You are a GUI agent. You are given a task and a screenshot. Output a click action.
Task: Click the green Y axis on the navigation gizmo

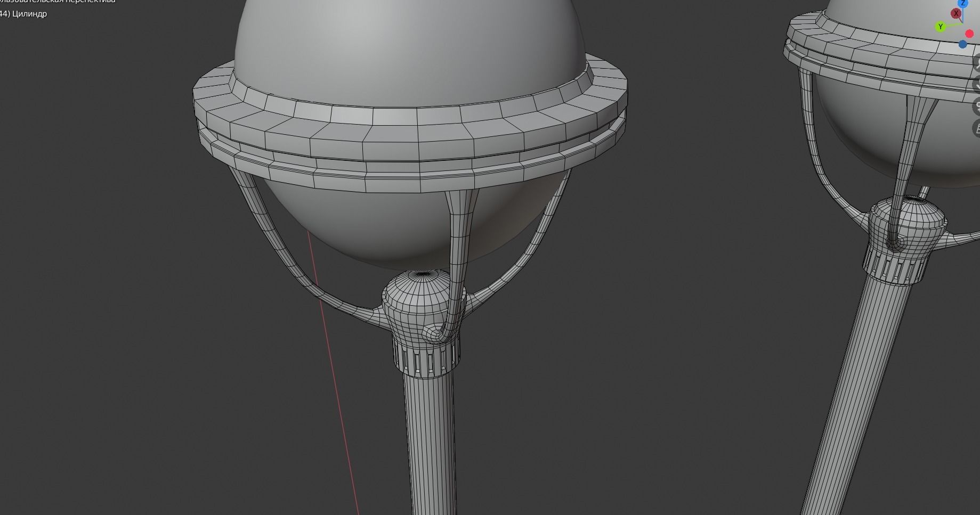941,27
